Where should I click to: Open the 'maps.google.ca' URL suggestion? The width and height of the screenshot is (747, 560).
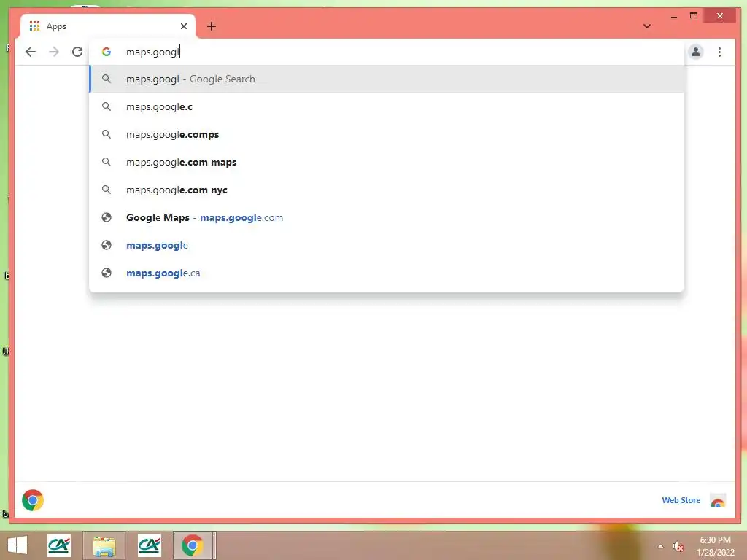(x=387, y=273)
